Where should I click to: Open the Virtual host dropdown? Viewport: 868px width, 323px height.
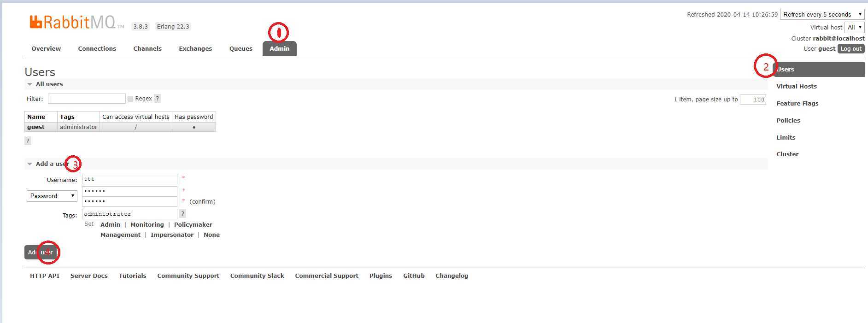855,27
